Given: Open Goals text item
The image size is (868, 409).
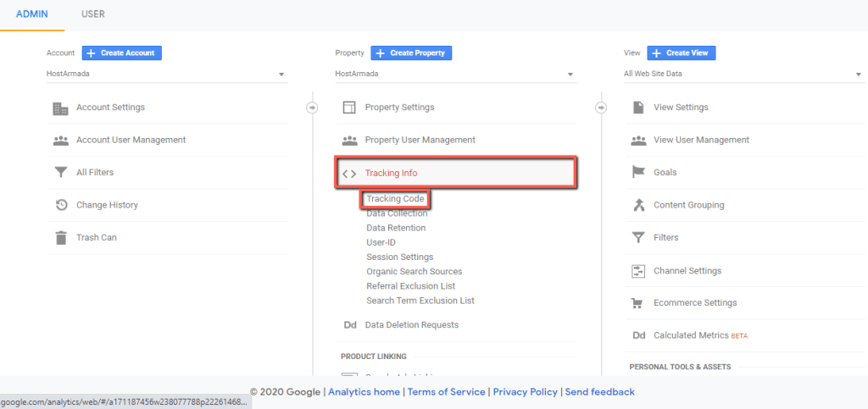Looking at the screenshot, I should pos(665,173).
